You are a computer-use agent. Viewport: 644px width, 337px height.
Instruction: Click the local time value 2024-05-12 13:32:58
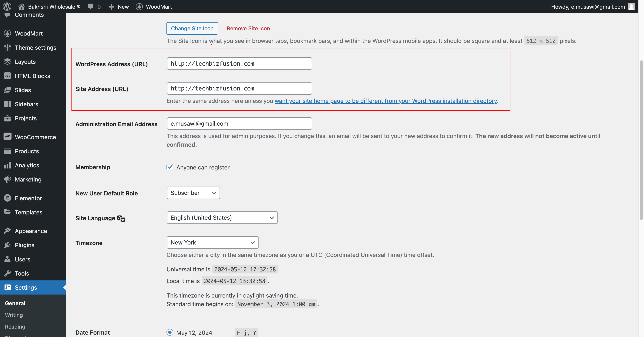pos(235,281)
